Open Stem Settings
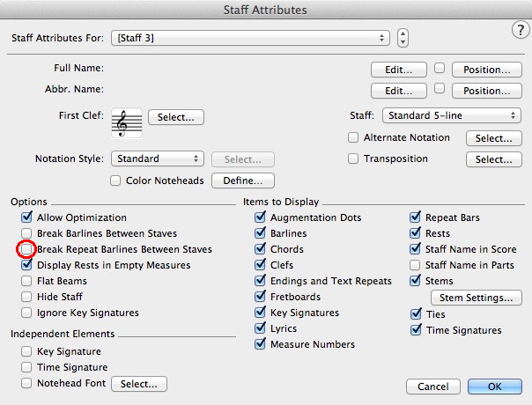Image resolution: width=532 pixels, height=405 pixels. 475,298
